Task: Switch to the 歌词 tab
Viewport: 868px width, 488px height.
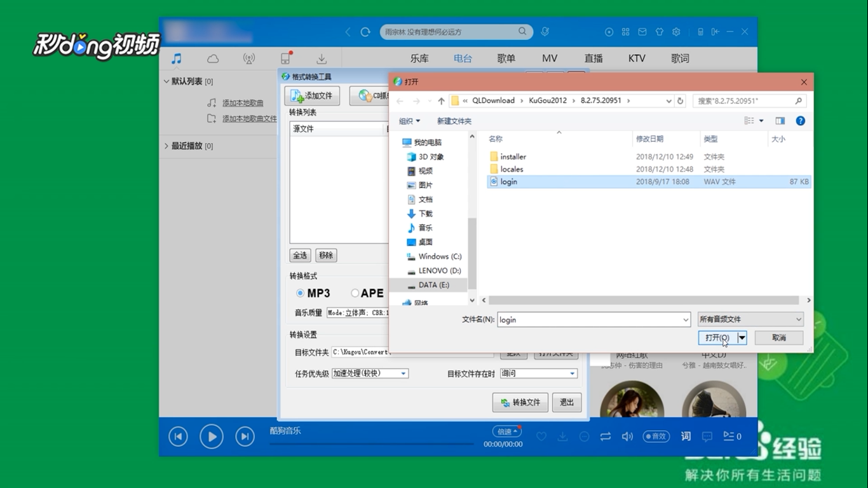Action: pos(680,58)
